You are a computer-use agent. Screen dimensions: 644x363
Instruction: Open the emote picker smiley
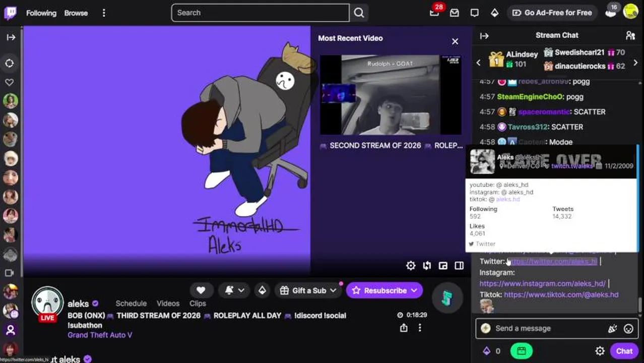628,329
